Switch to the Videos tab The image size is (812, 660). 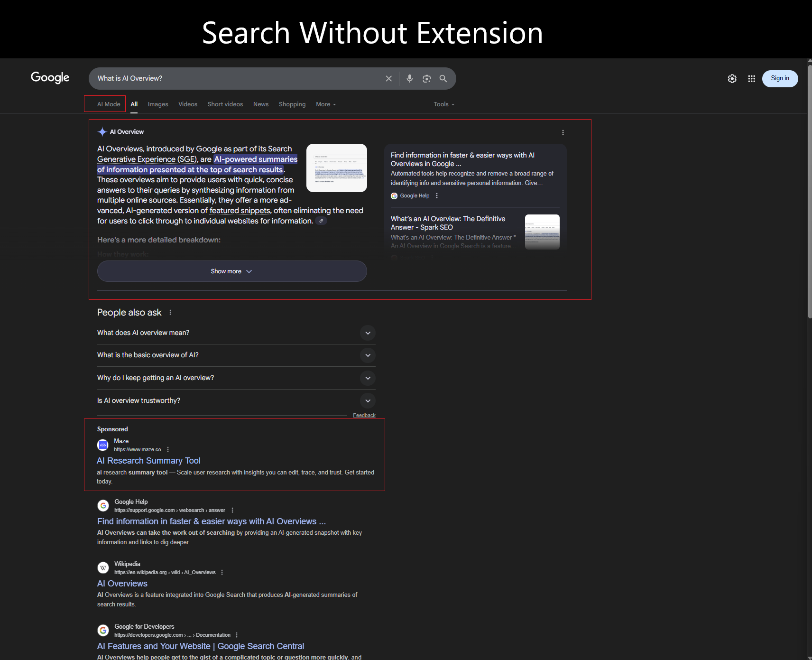188,104
